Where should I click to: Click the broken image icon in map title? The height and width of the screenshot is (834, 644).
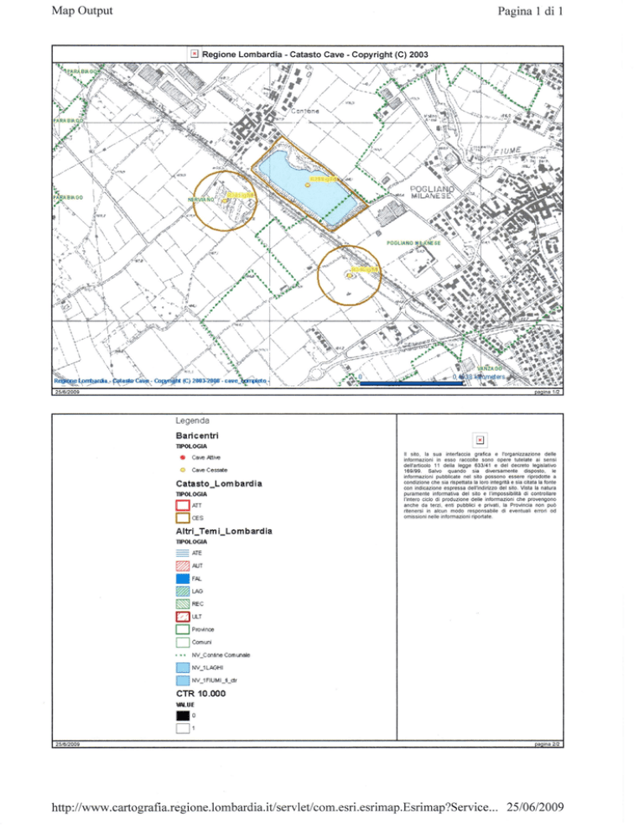[x=193, y=53]
